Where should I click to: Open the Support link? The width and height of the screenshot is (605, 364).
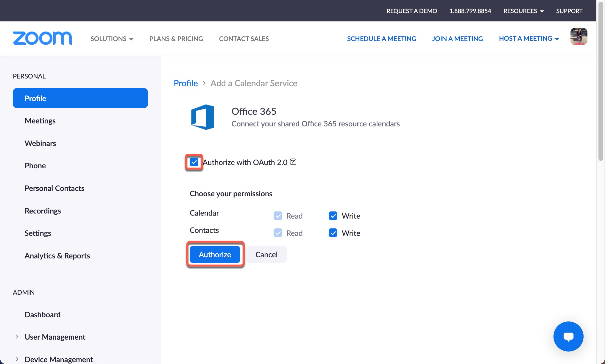[x=569, y=11]
